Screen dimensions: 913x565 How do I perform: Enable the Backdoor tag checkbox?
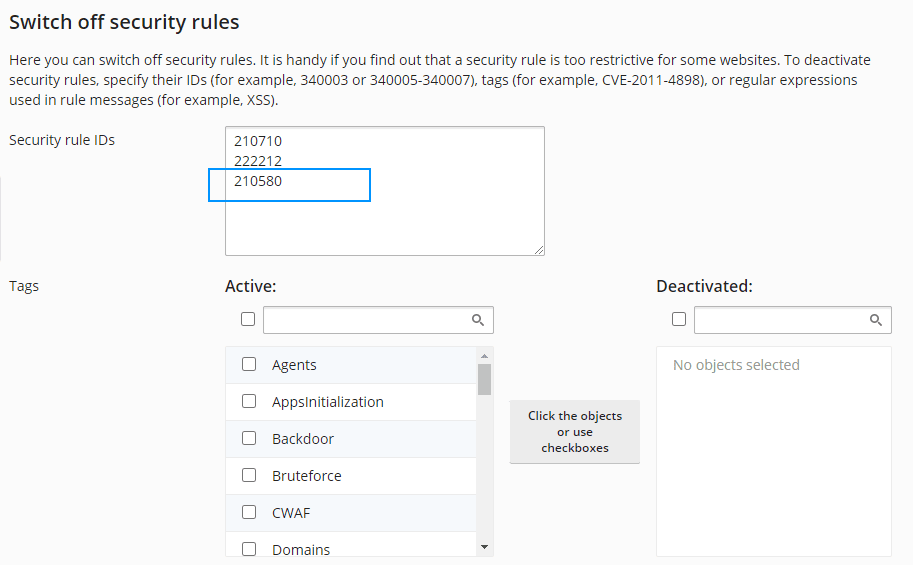(249, 439)
